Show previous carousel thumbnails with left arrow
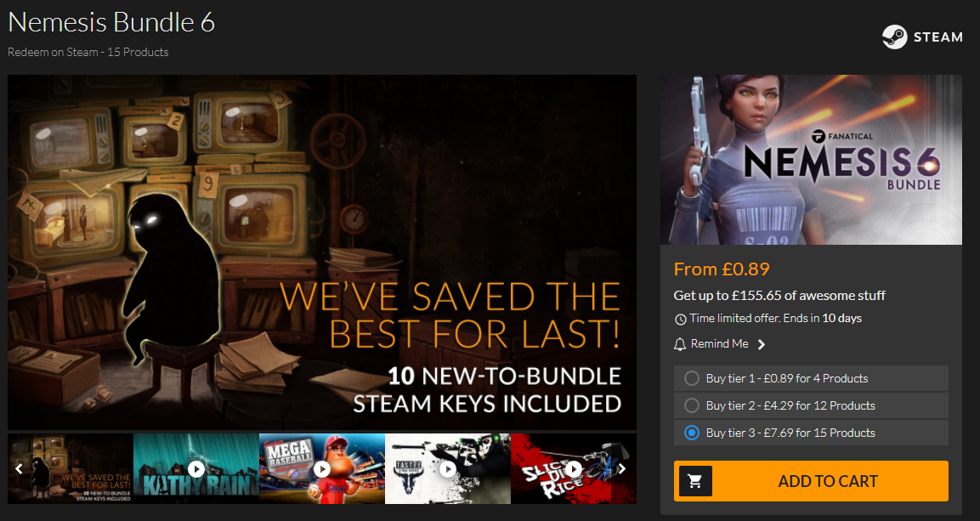The image size is (980, 521). click(x=19, y=468)
